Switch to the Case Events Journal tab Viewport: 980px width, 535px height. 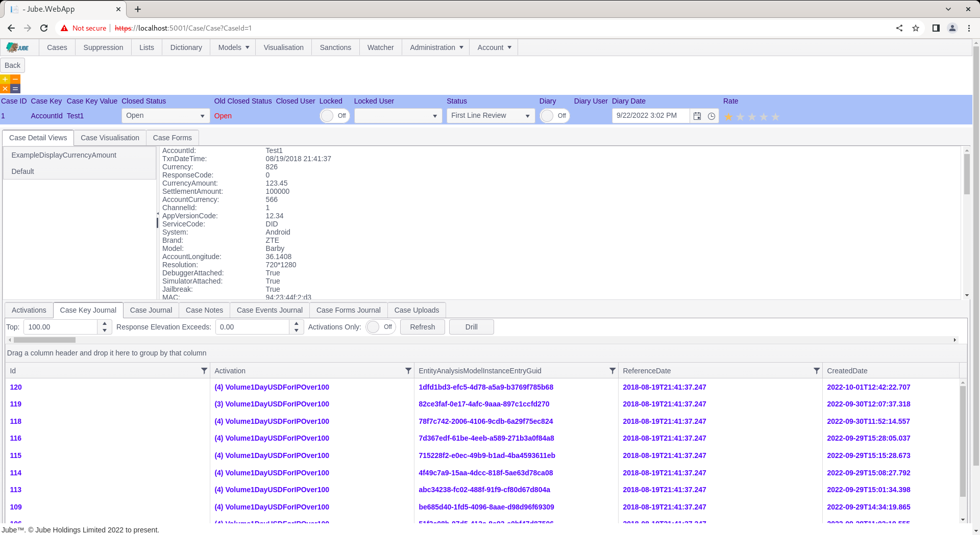[x=269, y=310]
